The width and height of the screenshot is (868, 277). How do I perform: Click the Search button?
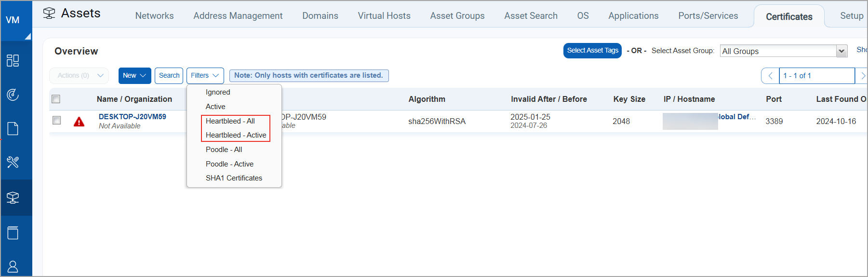click(169, 76)
